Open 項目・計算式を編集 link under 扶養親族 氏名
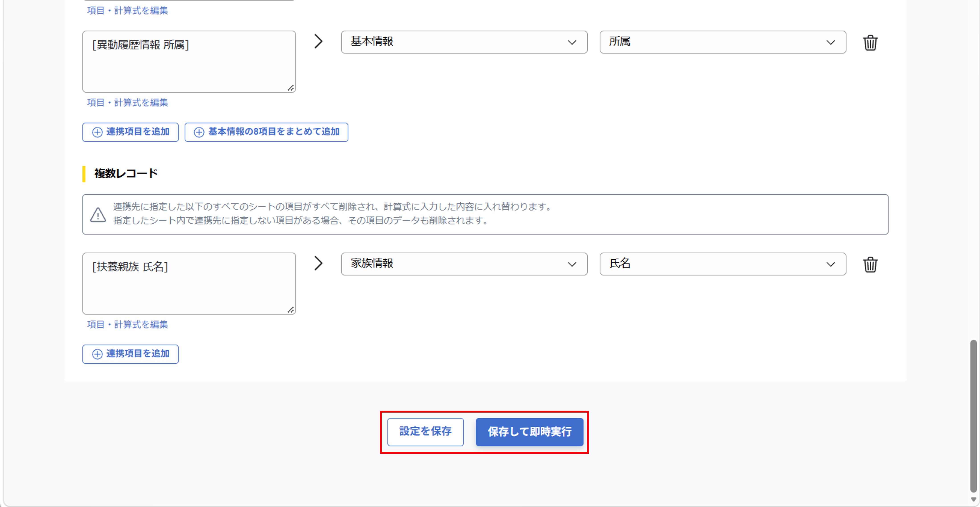980x507 pixels. (x=127, y=324)
